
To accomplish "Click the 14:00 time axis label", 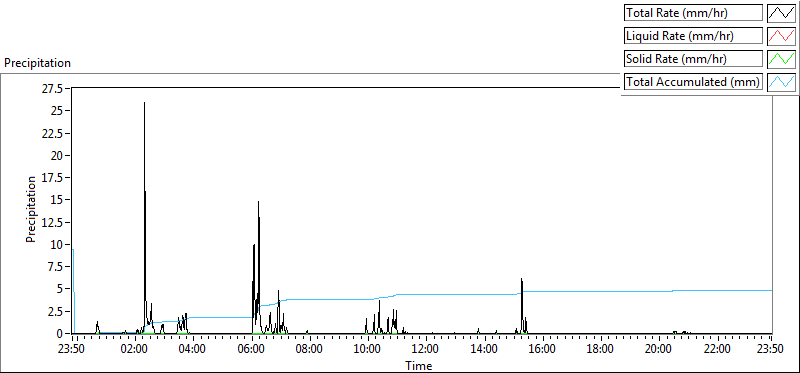I will [x=484, y=350].
